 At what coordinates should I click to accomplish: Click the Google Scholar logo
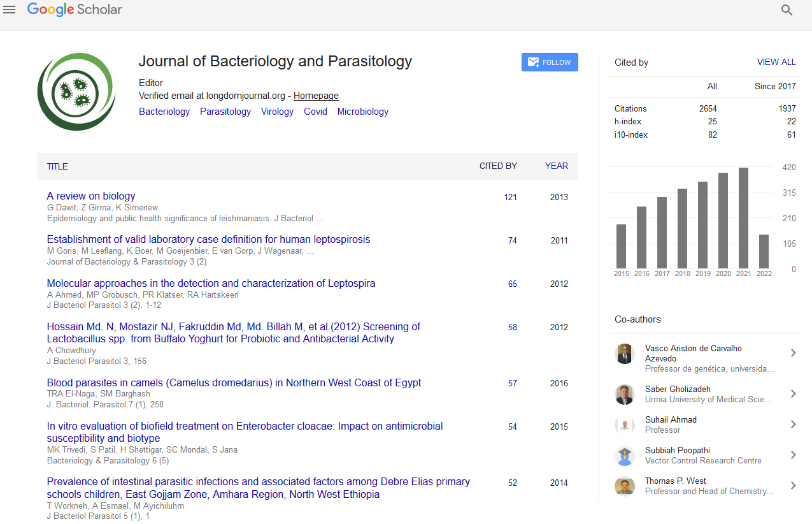pyautogui.click(x=75, y=10)
